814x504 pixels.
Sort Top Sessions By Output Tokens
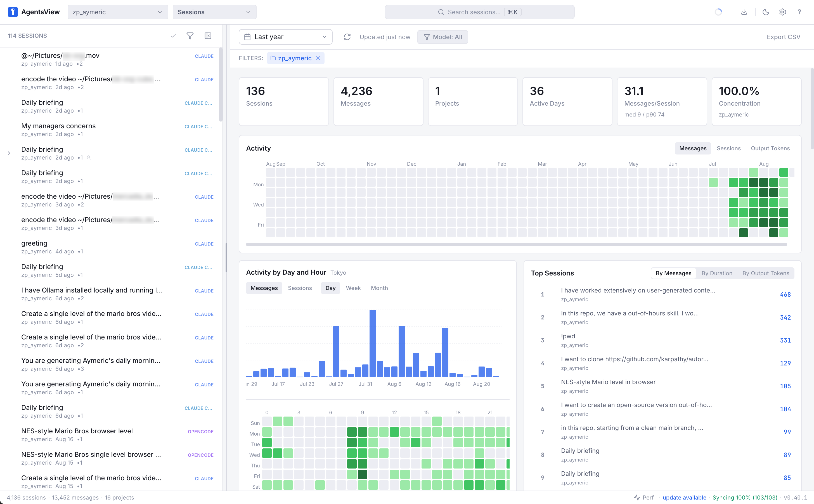pos(766,273)
